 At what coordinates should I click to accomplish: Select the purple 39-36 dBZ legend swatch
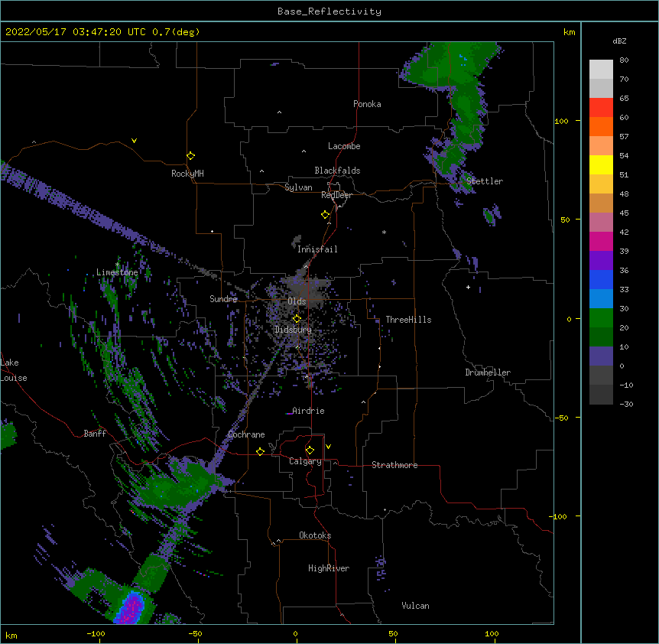pos(601,261)
